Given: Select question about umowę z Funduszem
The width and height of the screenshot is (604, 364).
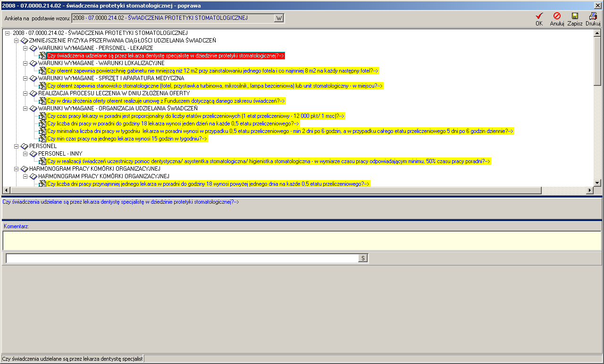Looking at the screenshot, I should (166, 101).
